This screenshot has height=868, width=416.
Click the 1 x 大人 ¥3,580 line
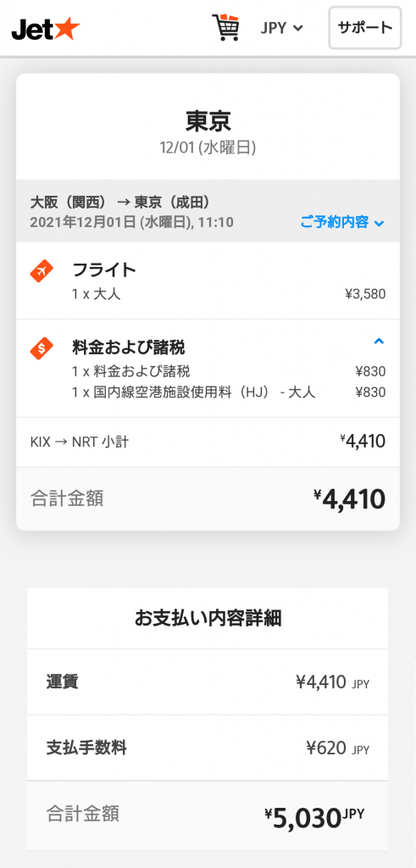click(x=229, y=294)
